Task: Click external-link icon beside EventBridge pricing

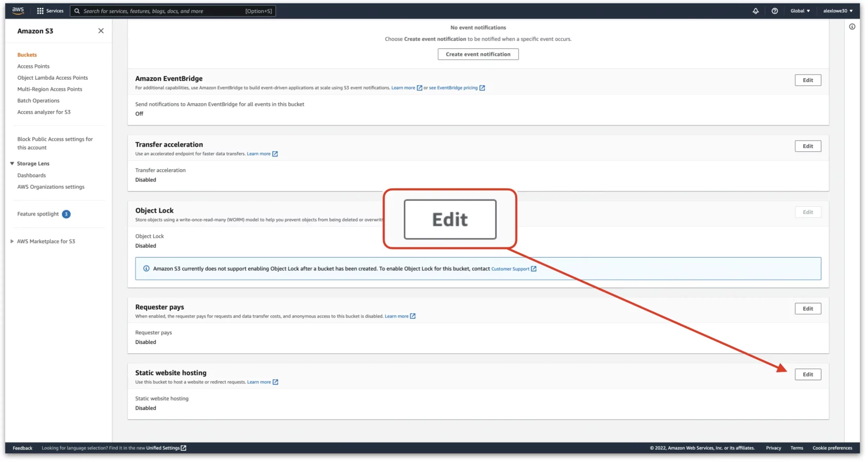Action: pyautogui.click(x=482, y=88)
